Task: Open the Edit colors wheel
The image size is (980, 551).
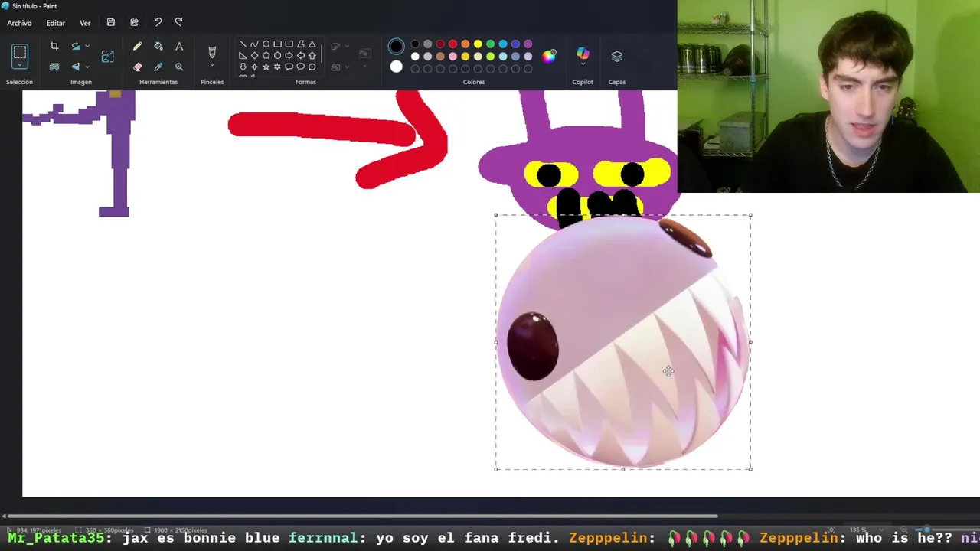Action: (549, 56)
